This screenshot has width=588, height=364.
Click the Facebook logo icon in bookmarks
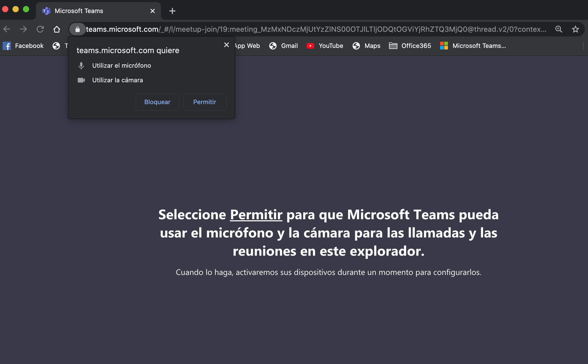coord(7,46)
